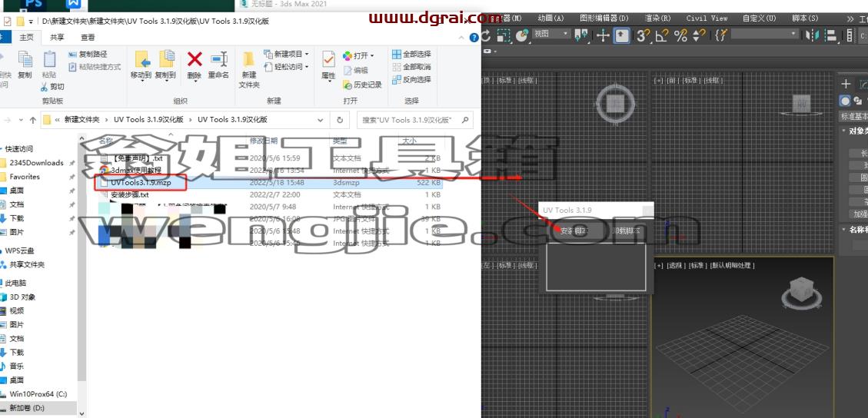The width and height of the screenshot is (868, 418).
Task: Toggle the Keyboard Shortcut Override button
Action: 622,36
